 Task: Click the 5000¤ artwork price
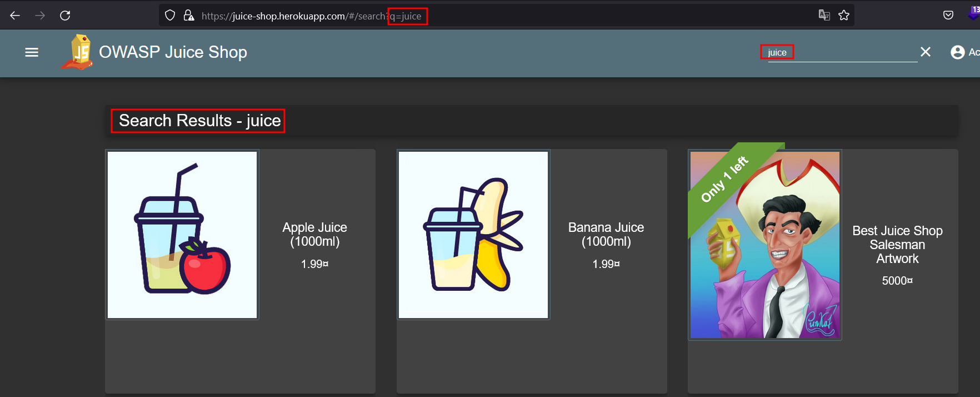(898, 281)
